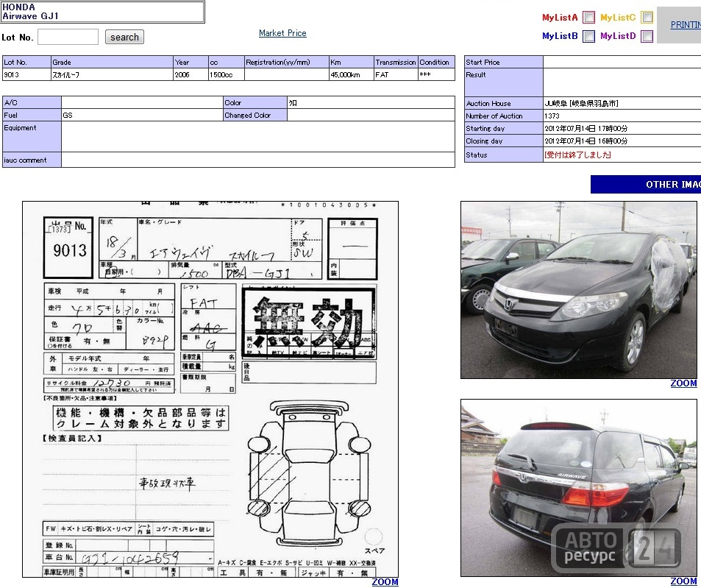Select lot number cell 9013

click(26, 74)
